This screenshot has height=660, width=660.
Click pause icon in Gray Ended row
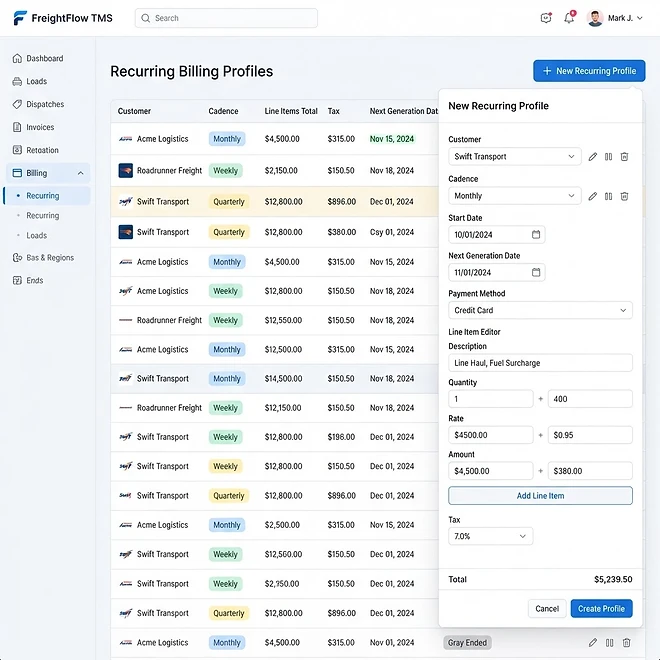609,642
